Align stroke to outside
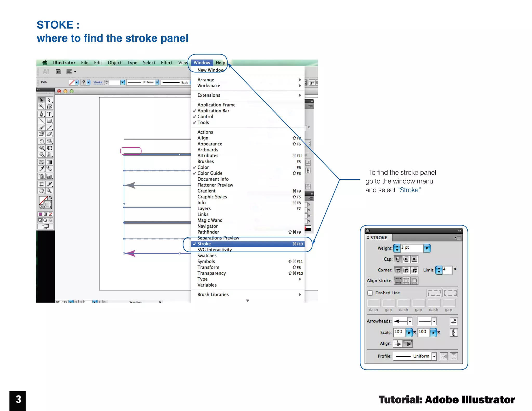The image size is (532, 411). pyautogui.click(x=414, y=281)
